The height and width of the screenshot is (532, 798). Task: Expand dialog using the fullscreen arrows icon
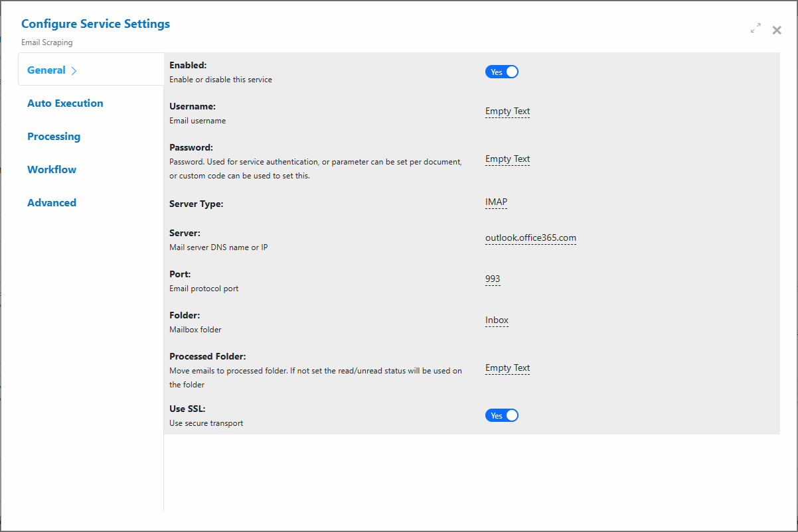coord(756,28)
